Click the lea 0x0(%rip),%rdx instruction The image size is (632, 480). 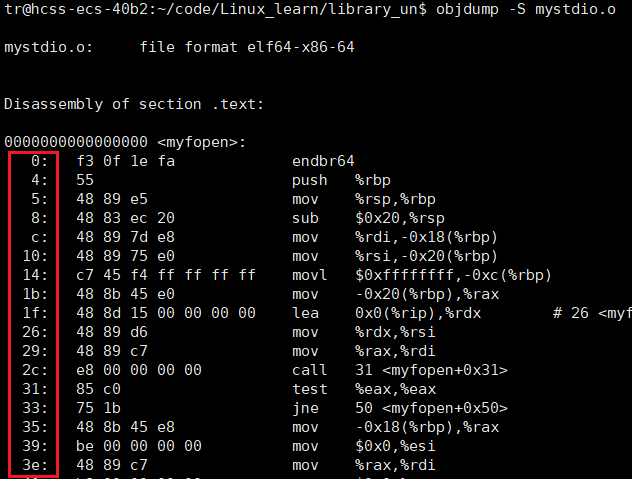(386, 313)
